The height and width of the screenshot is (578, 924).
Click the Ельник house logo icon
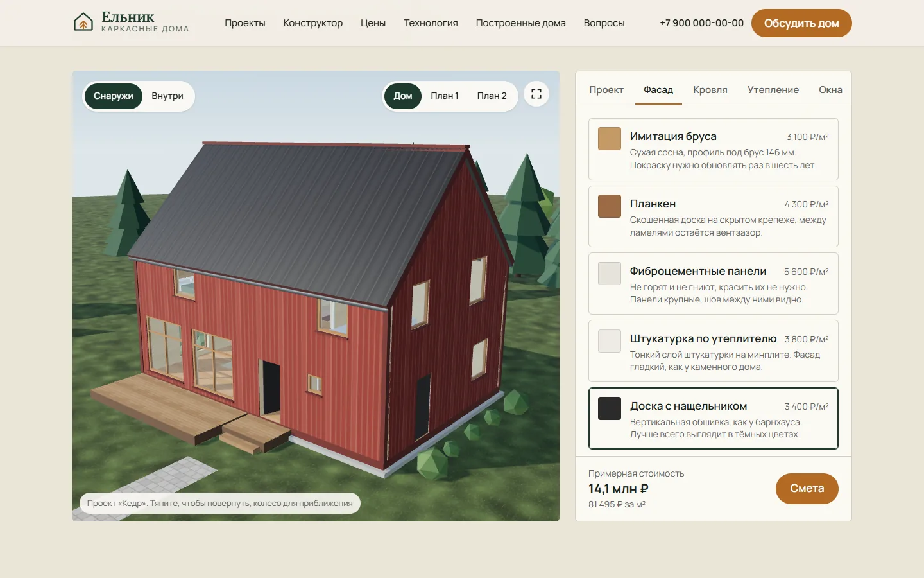tap(83, 22)
